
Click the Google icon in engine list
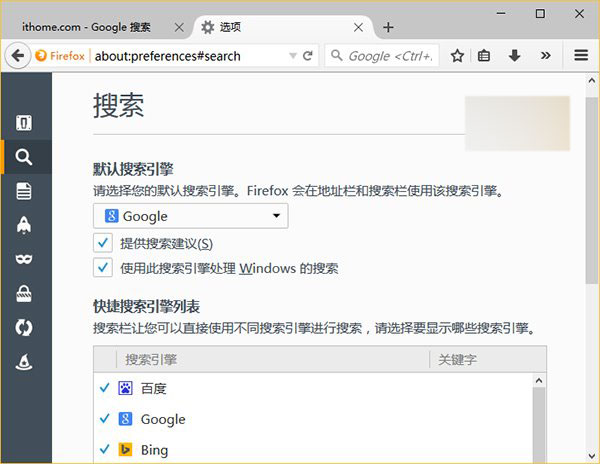[125, 419]
